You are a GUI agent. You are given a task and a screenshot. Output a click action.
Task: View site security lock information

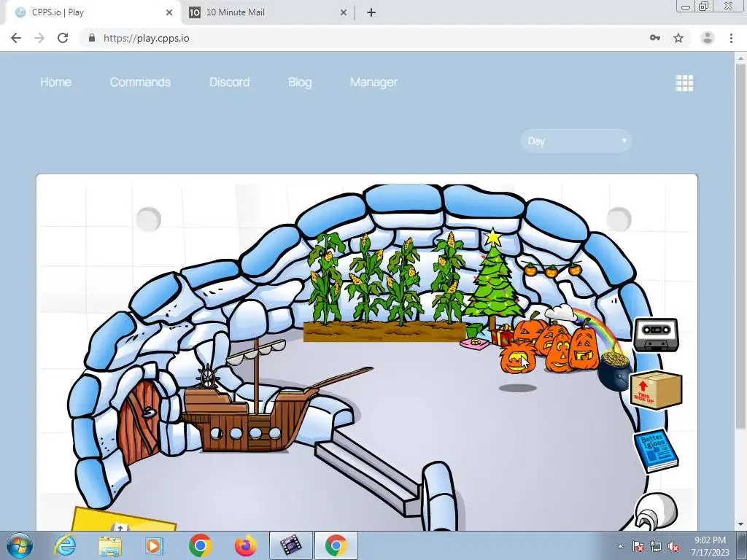92,38
